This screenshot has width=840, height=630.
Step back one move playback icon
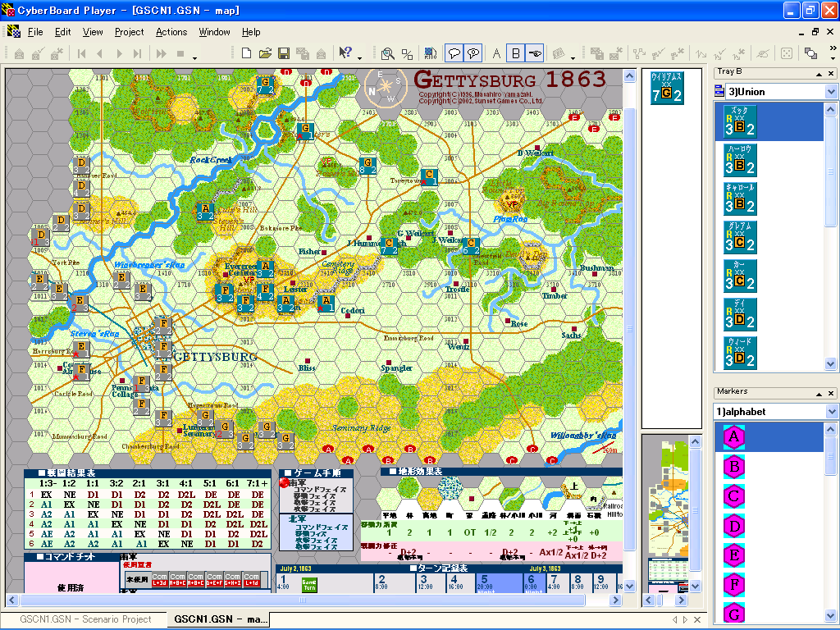(x=99, y=53)
